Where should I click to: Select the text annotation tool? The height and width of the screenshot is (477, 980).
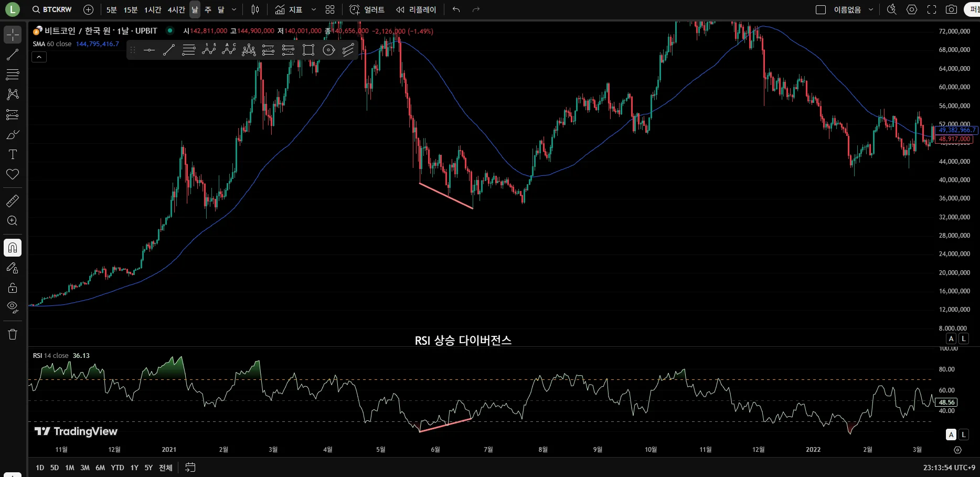(13, 154)
